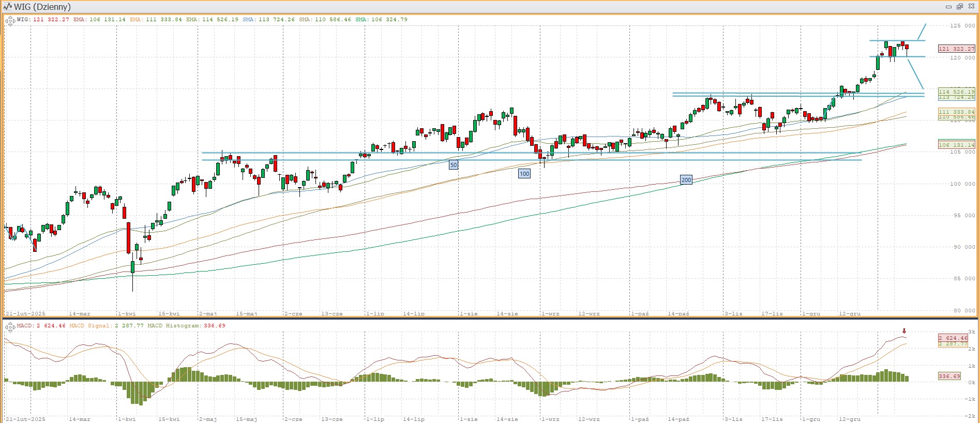Click the WIG chart window icon

tap(7, 7)
